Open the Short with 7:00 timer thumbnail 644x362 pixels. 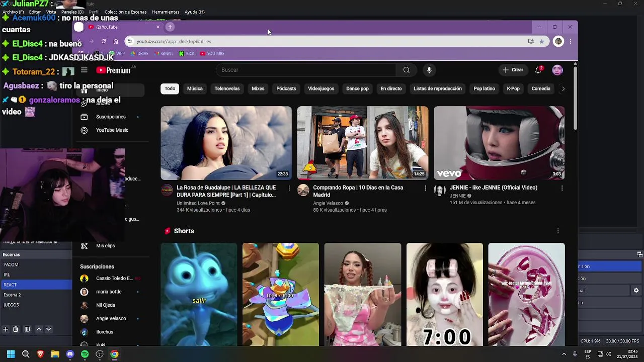click(445, 294)
